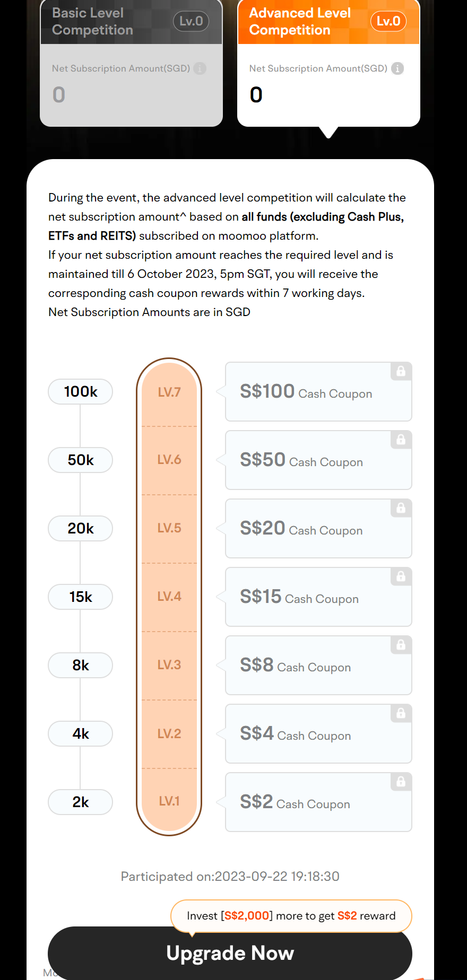This screenshot has width=467, height=980.
Task: Click LV.1 segment on level progress bar
Action: tap(169, 801)
